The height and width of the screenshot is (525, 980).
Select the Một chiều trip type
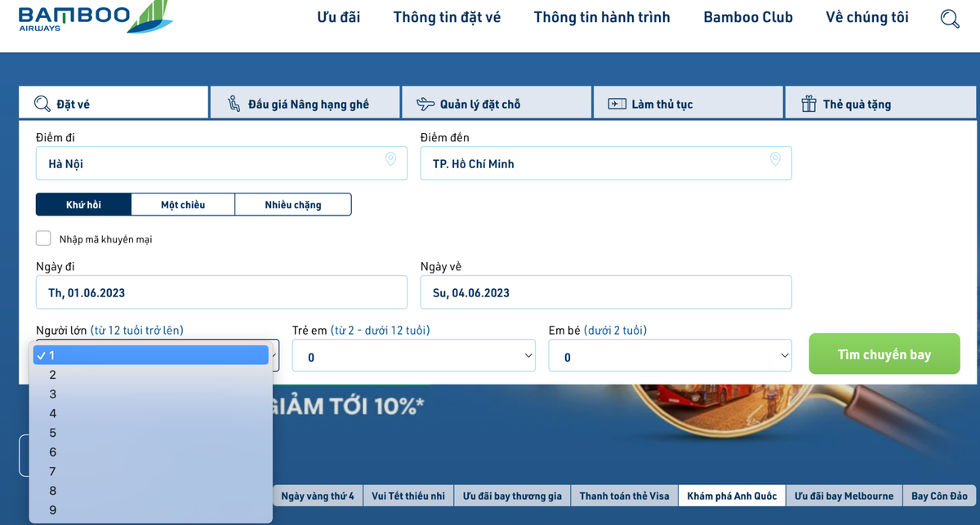coord(183,204)
